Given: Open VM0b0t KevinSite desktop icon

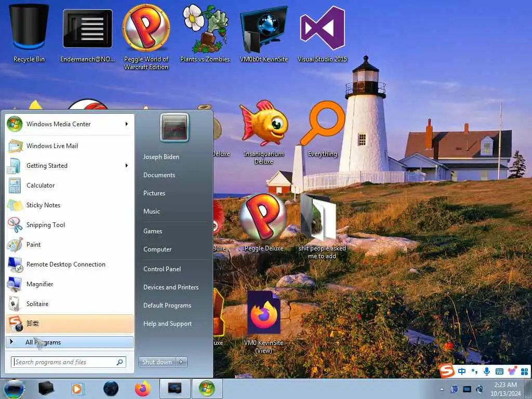Looking at the screenshot, I should [263, 33].
